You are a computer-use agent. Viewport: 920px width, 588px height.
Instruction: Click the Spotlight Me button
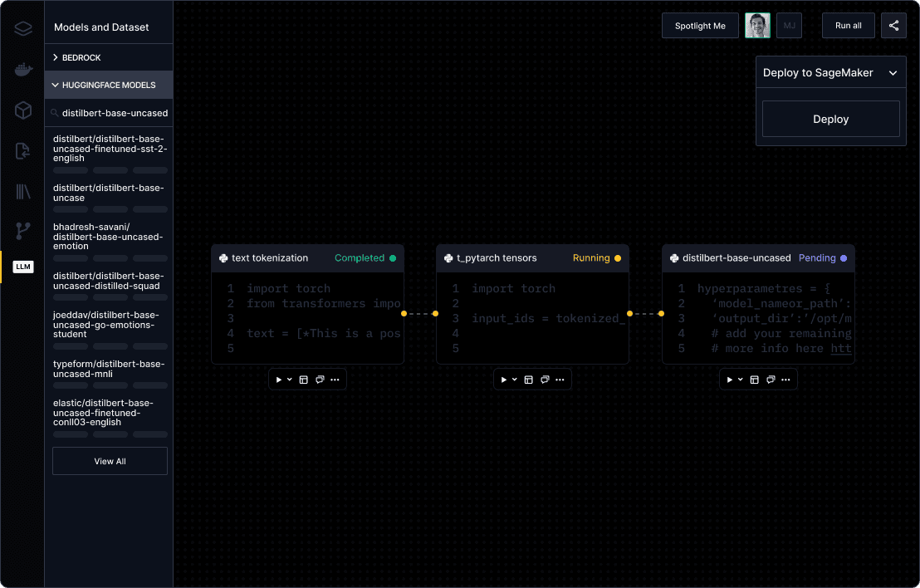tap(700, 26)
